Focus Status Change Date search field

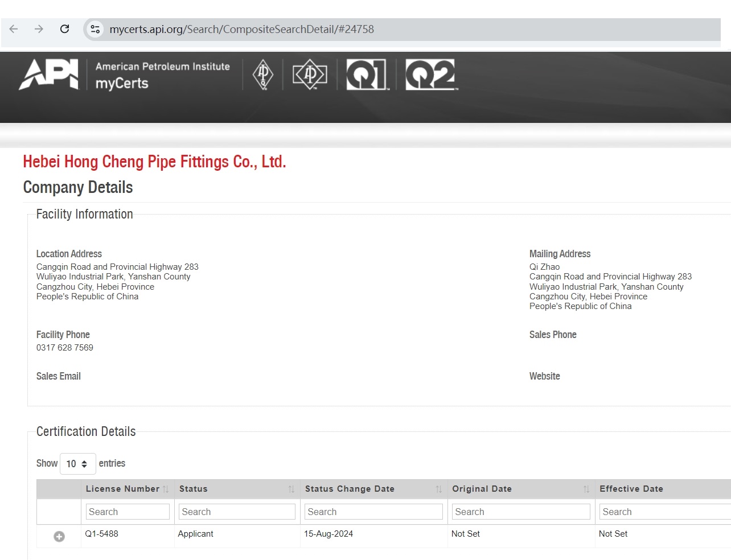click(x=373, y=512)
